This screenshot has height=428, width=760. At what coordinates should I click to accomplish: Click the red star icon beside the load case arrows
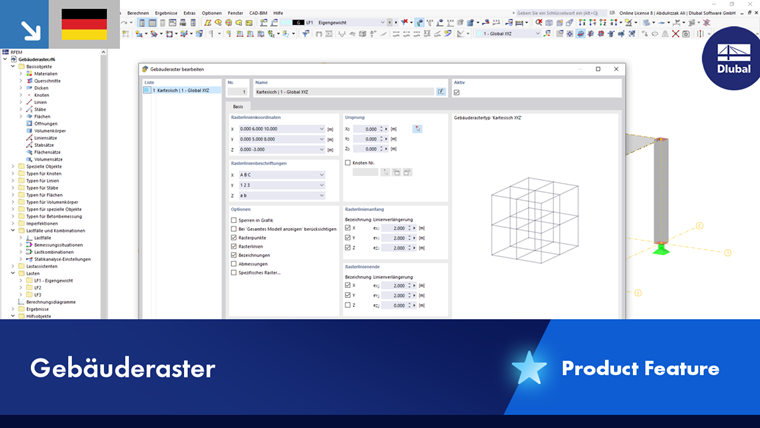(404, 22)
